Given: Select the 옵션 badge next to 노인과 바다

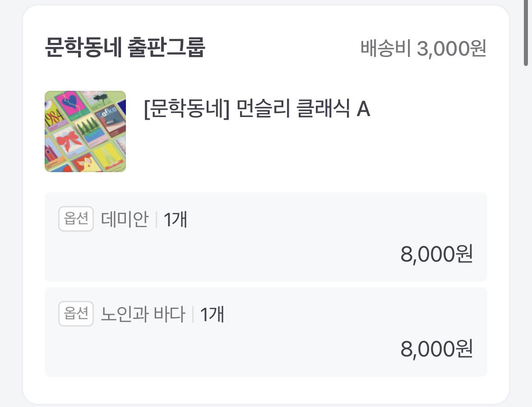Looking at the screenshot, I should pyautogui.click(x=76, y=313).
